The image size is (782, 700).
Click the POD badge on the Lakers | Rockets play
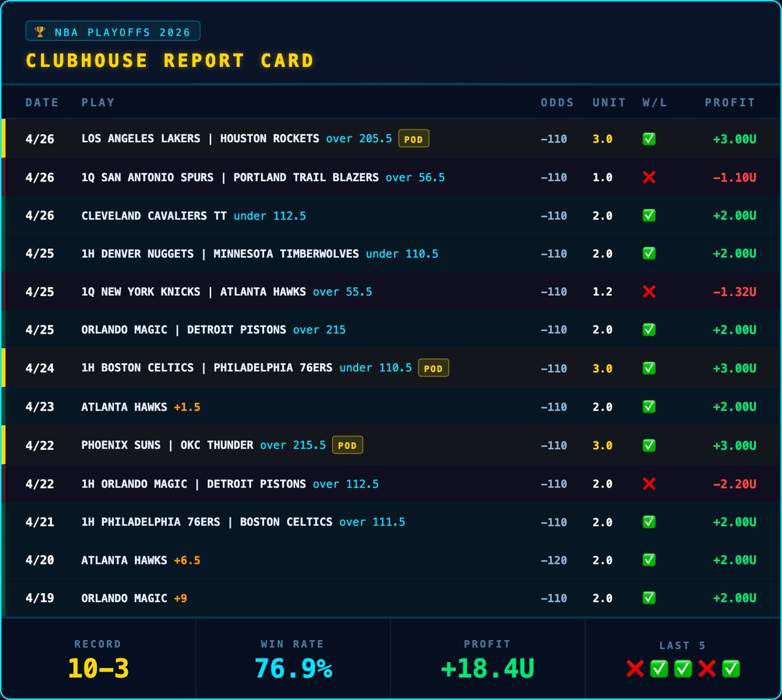[x=414, y=139]
